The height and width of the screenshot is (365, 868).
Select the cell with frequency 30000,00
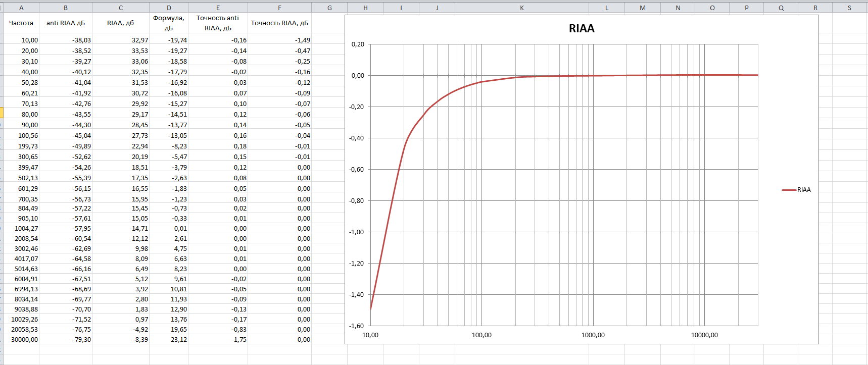[24, 339]
